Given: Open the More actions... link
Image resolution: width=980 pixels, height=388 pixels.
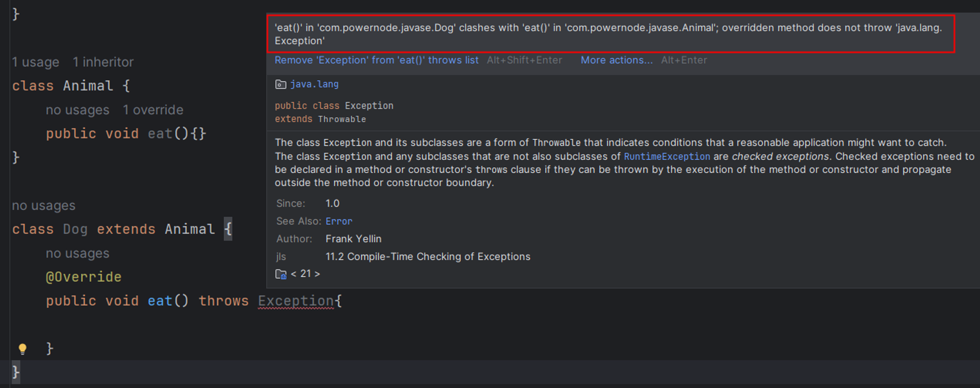Looking at the screenshot, I should [616, 60].
